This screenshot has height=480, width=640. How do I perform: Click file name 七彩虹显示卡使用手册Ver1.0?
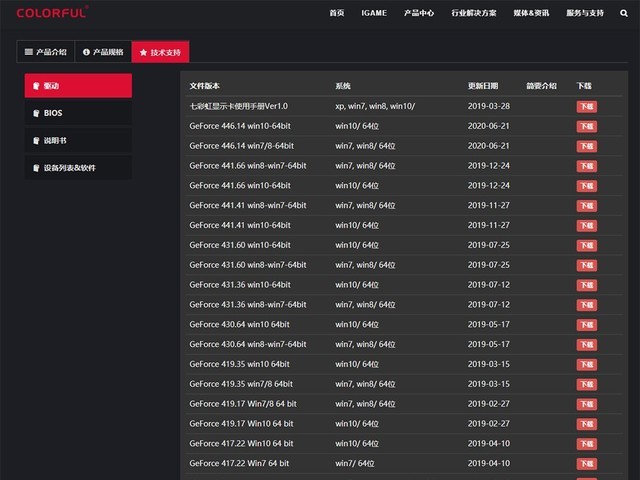pyautogui.click(x=238, y=106)
